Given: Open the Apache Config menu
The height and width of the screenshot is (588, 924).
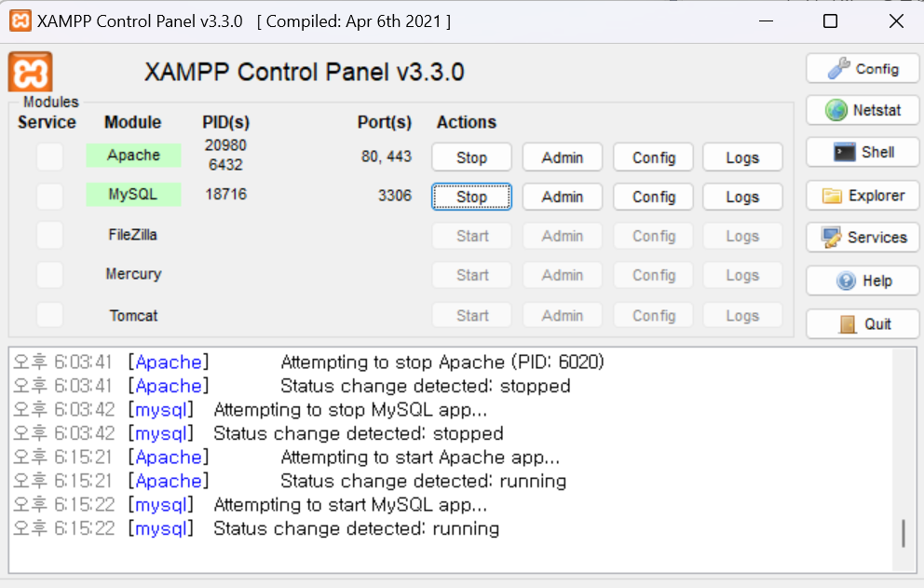Looking at the screenshot, I should (x=654, y=157).
